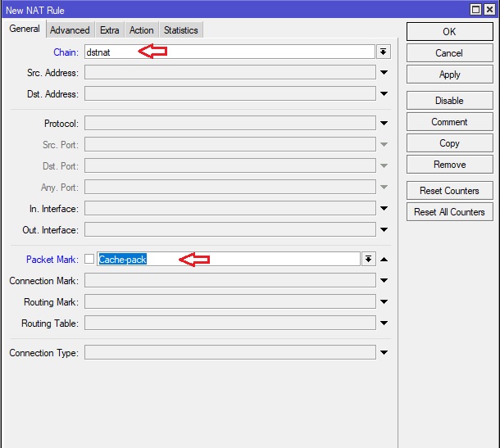Viewport: 500px width, 448px height.
Task: Expand the greyed Any. Port field
Action: tap(384, 187)
